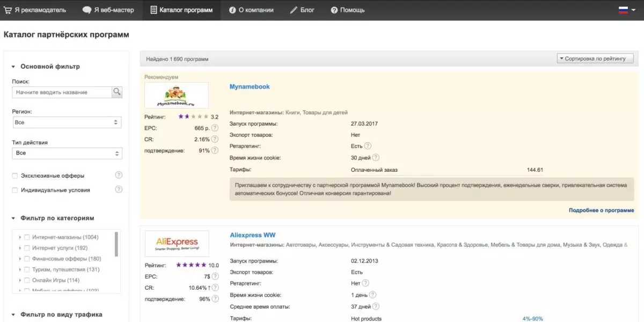Click help icon next to Aliexpress CR 10.64%
This screenshot has width=644, height=322.
pos(215,288)
